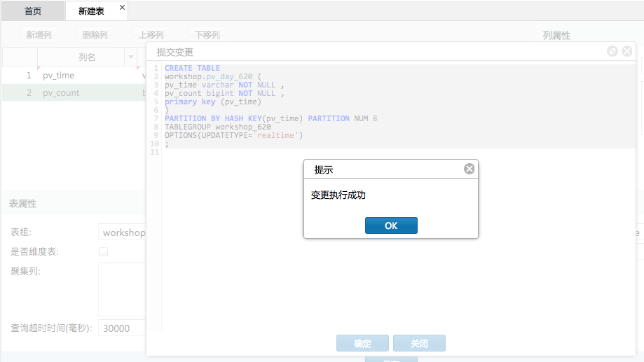Select the pv_count column row
Image resolution: width=644 pixels, height=362 pixels.
click(74, 92)
